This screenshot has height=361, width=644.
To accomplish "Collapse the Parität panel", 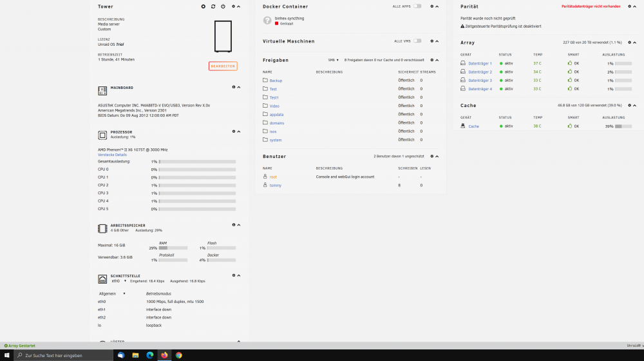I will [x=635, y=6].
